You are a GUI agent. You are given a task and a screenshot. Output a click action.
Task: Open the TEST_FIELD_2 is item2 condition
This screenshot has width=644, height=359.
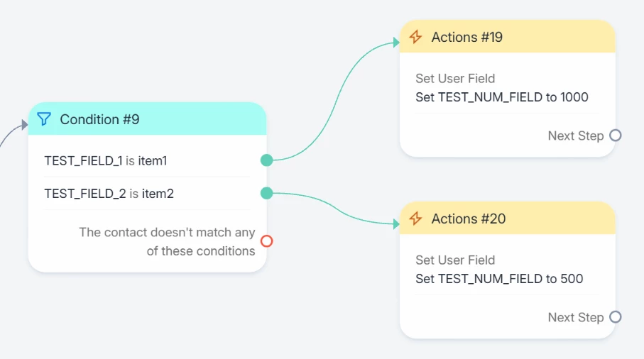coord(109,193)
